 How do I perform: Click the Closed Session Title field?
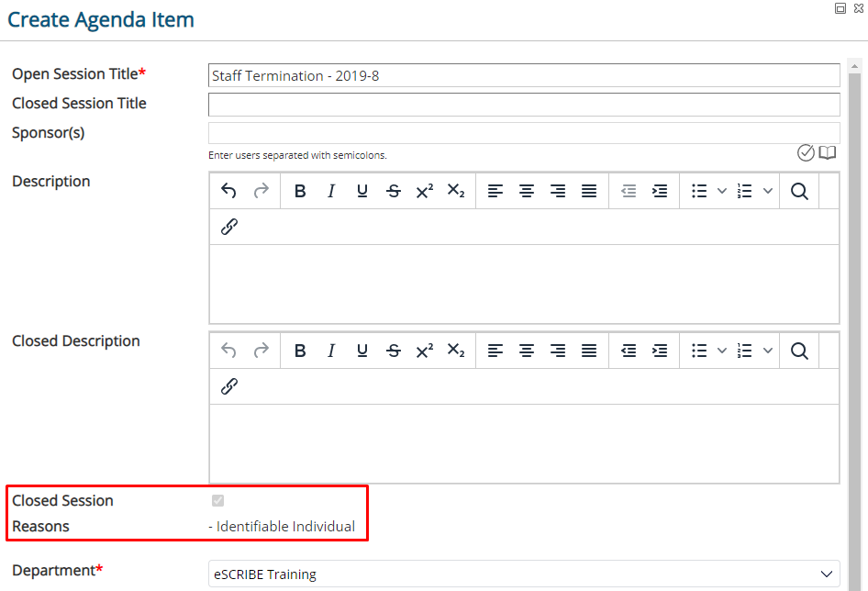click(x=524, y=105)
